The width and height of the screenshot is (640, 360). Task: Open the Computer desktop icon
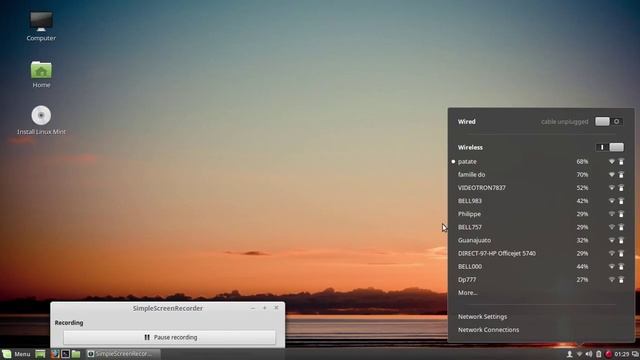tap(41, 26)
